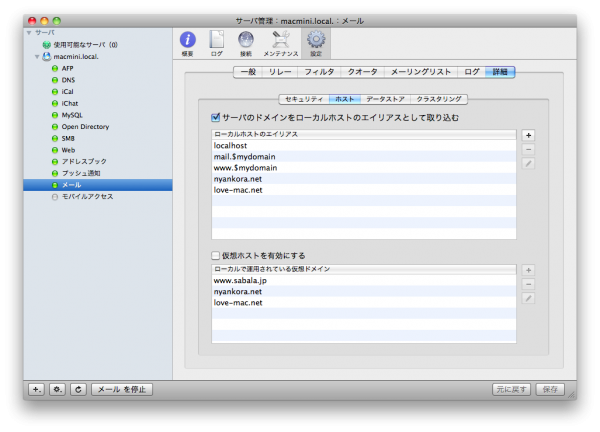600x432 pixels.
Task: Select the メール service in sidebar
Action: (98, 185)
